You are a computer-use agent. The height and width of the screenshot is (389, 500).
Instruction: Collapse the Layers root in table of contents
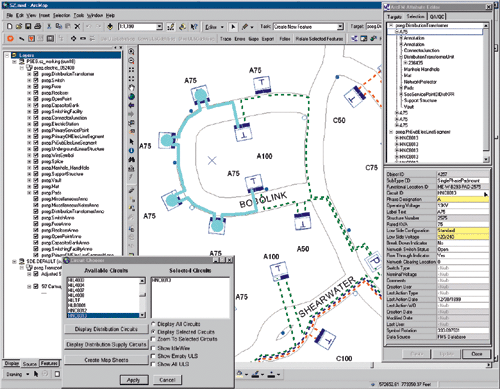pyautogui.click(x=7, y=55)
